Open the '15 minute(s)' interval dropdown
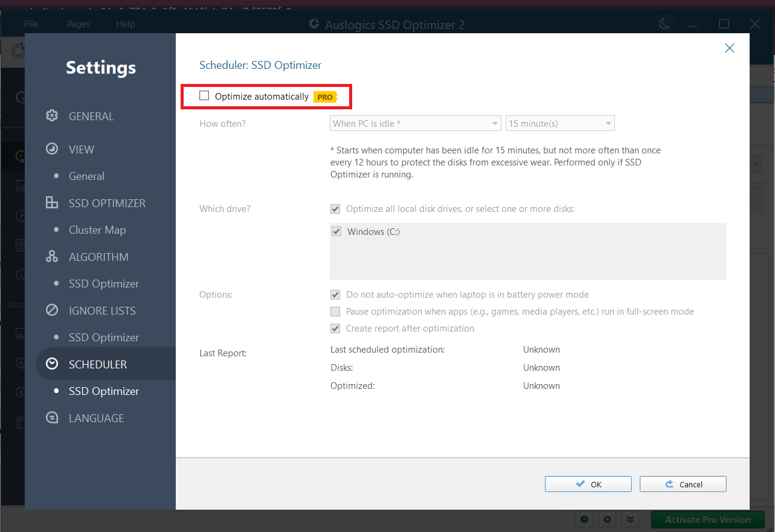 [x=559, y=123]
